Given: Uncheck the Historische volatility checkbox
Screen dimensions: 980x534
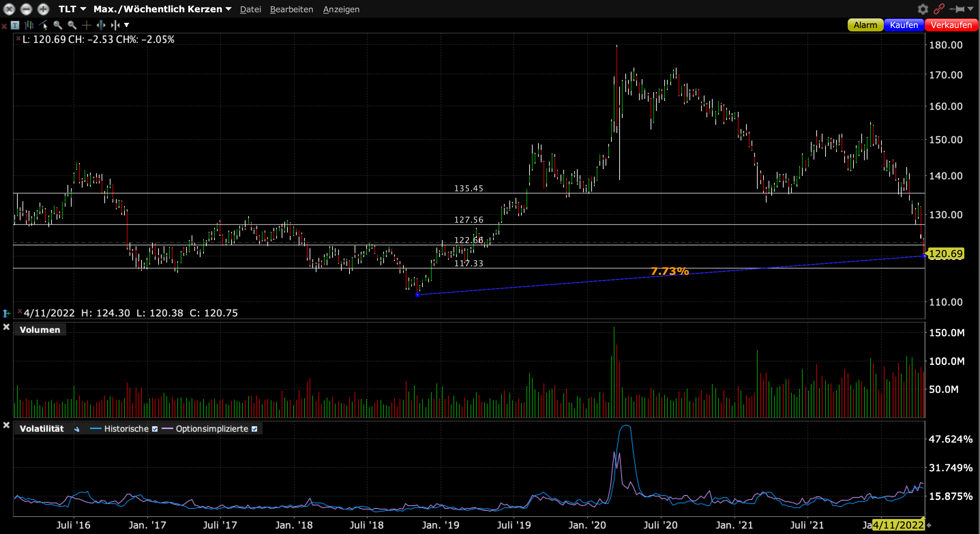Looking at the screenshot, I should 155,429.
